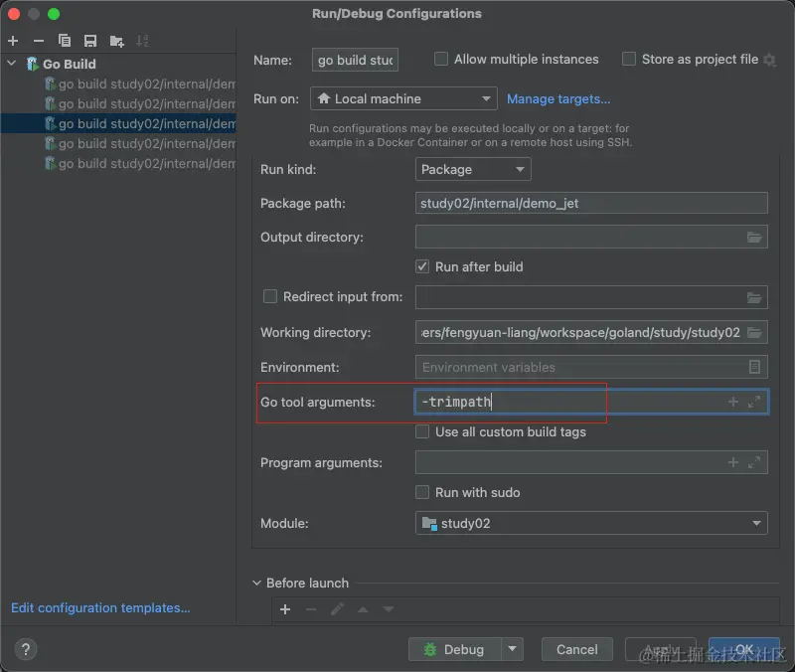This screenshot has width=795, height=672.
Task: Move the Before launch task up
Action: (x=363, y=609)
